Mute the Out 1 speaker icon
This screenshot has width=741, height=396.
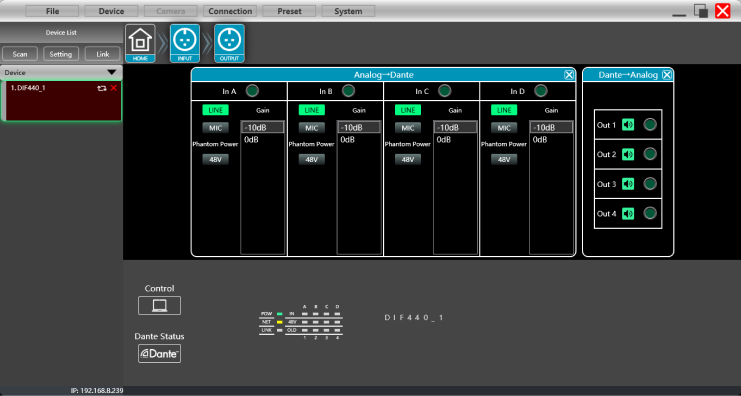point(628,125)
